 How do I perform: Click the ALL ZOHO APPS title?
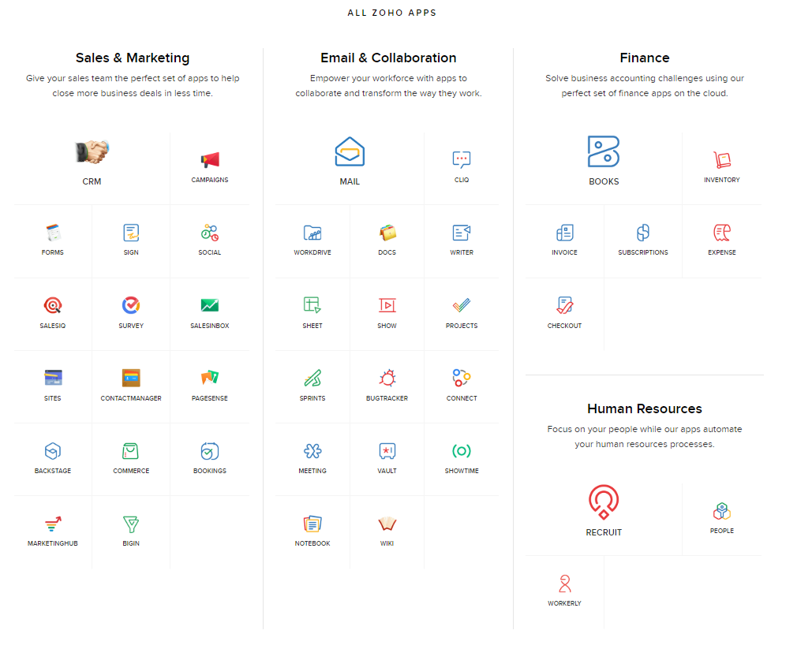(392, 13)
